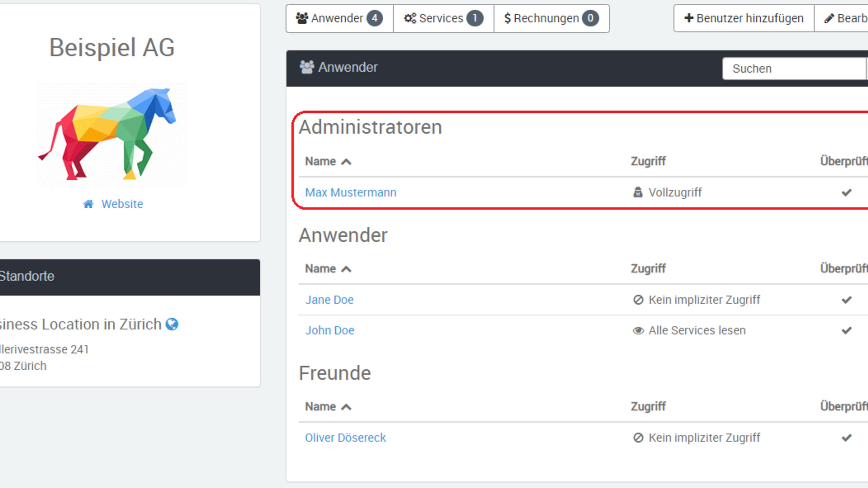Image resolution: width=868 pixels, height=488 pixels.
Task: Click the no-access icon in Jane Doe's row
Action: pos(638,300)
